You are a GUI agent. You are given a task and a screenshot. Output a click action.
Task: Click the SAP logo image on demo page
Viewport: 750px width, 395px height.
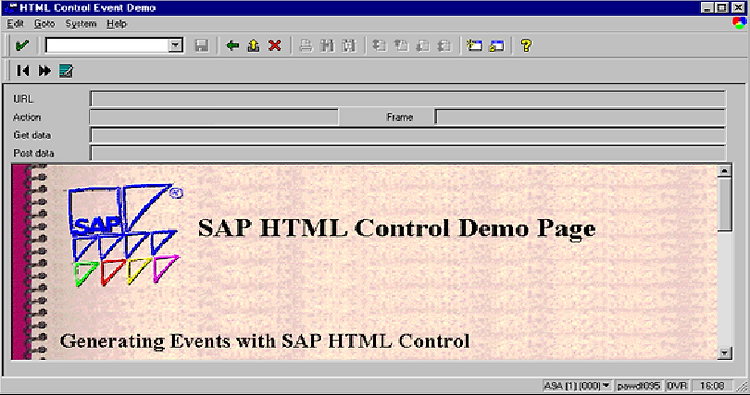coord(125,235)
